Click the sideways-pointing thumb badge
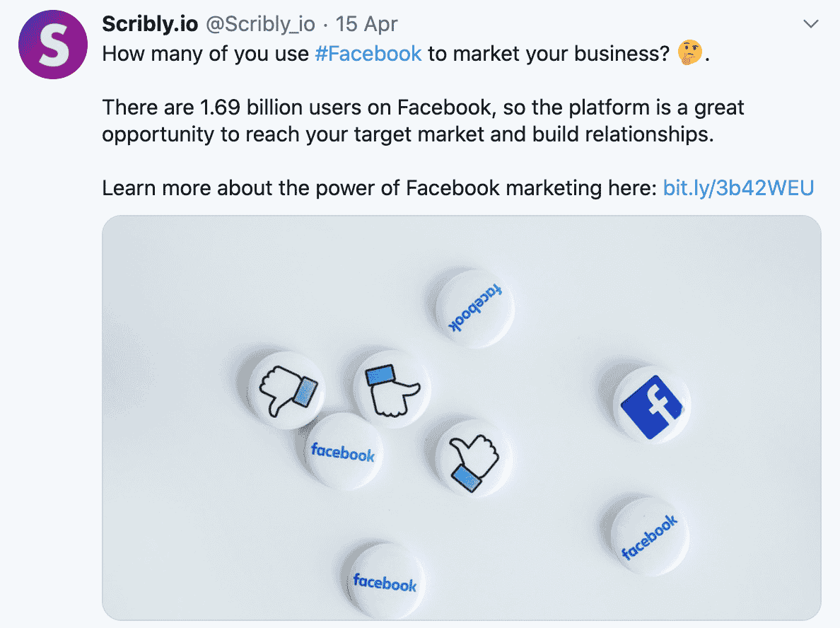The image size is (840, 628). (391, 388)
